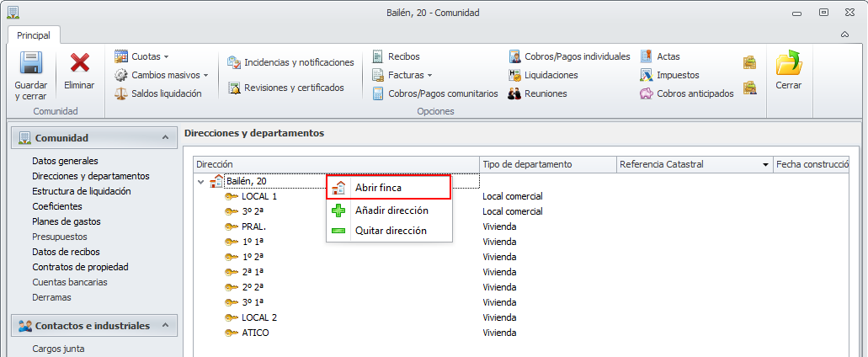Viewport: 868px width, 357px height.
Task: Switch to the Principal ribbon tab
Action: (x=34, y=35)
